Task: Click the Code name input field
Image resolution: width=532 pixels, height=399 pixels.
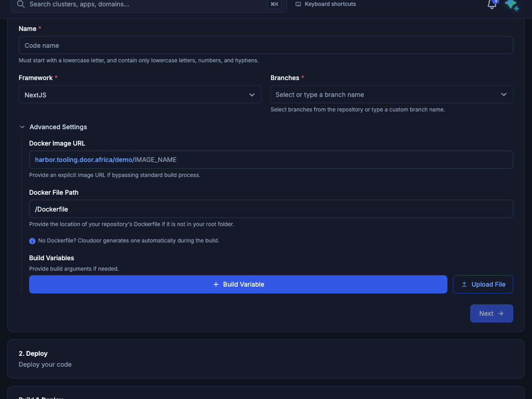Action: click(x=266, y=45)
